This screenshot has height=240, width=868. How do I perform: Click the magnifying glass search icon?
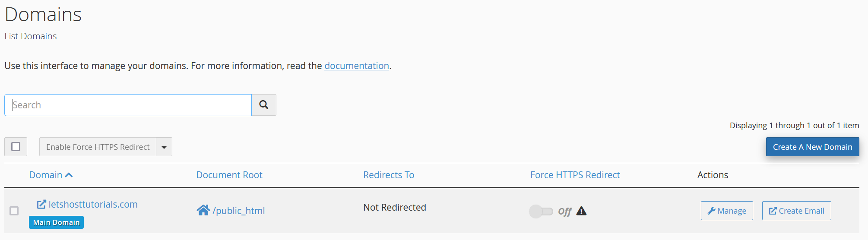point(264,105)
